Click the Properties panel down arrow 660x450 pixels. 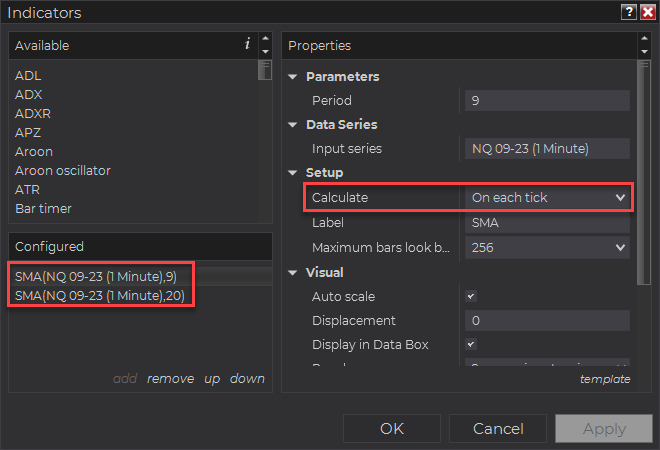tap(644, 51)
